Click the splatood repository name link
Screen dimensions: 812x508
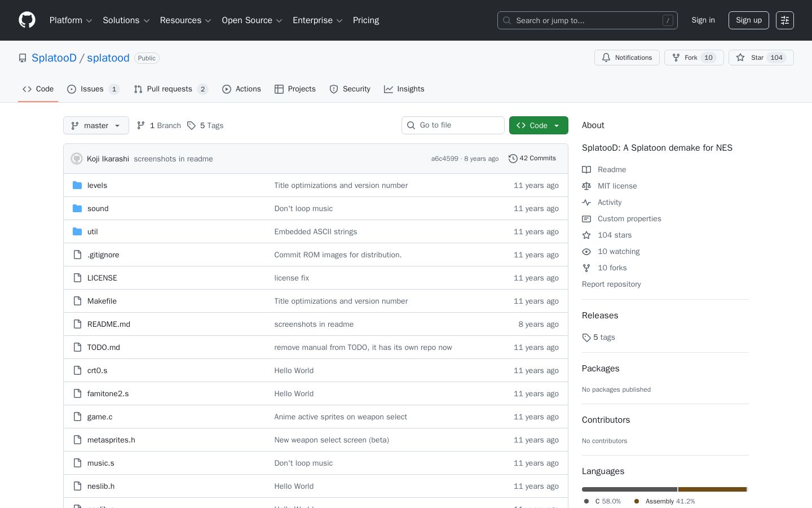(108, 58)
